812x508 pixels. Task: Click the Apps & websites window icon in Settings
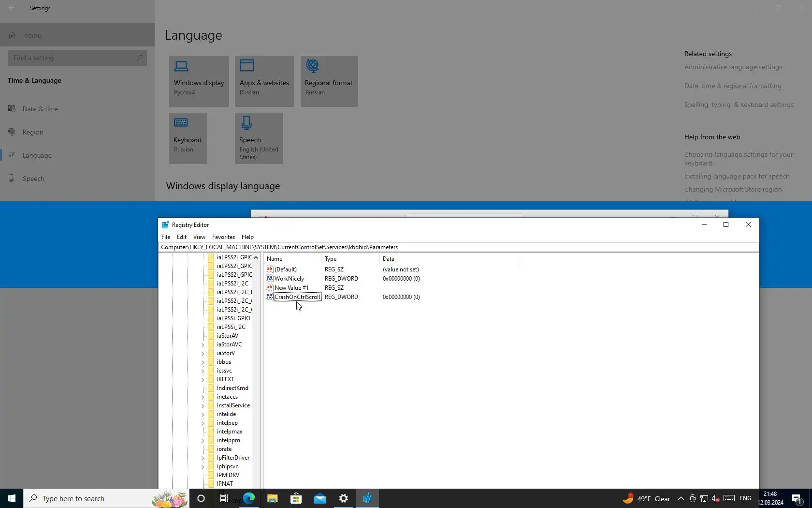pyautogui.click(x=247, y=65)
